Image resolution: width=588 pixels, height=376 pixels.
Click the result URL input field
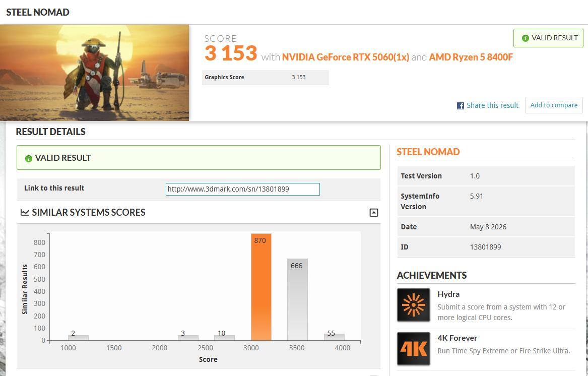[243, 189]
